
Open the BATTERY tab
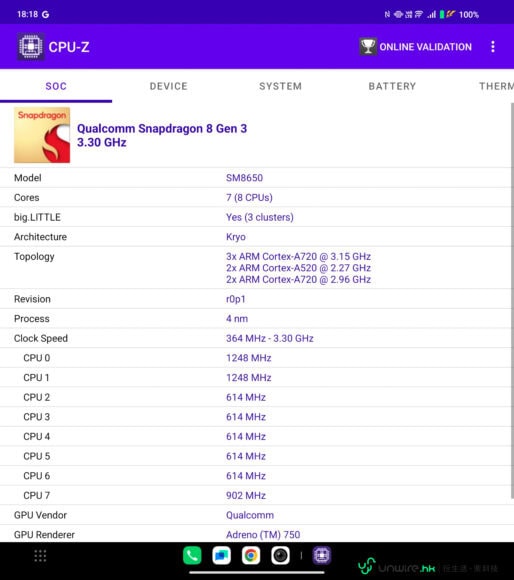point(392,86)
